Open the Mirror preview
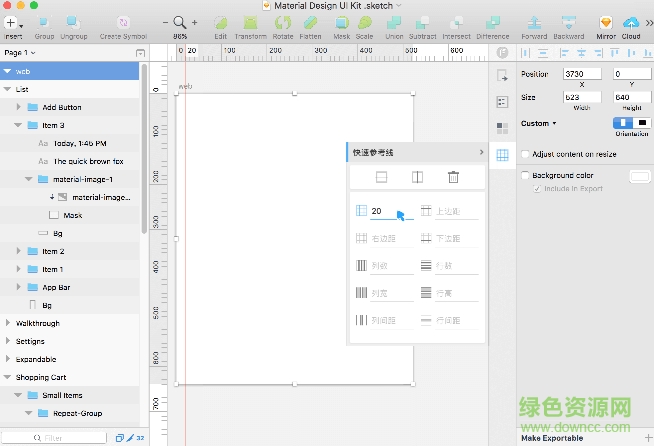 pyautogui.click(x=606, y=21)
